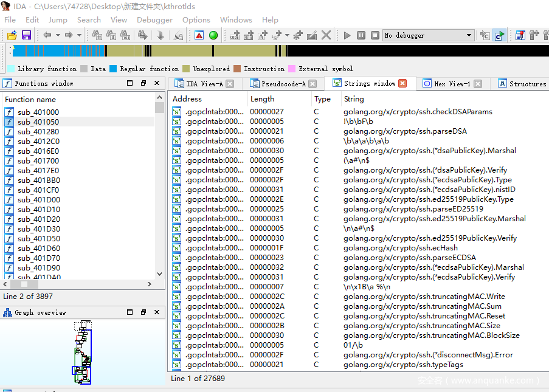Open the Debugger menu
549x392 pixels.
[154, 19]
